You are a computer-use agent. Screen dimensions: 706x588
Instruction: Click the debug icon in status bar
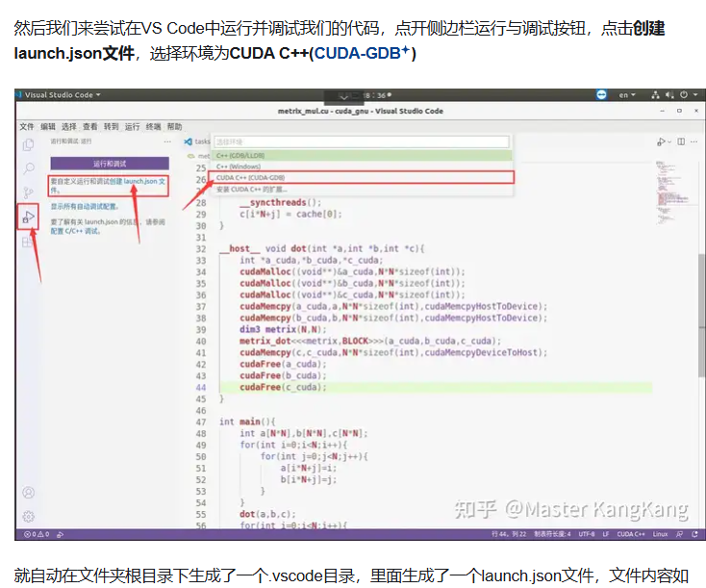(x=60, y=534)
